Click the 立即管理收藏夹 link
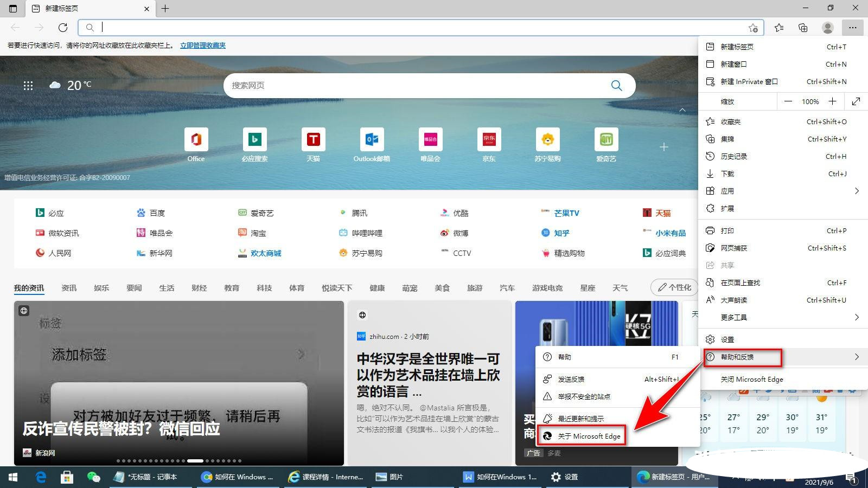868x488 pixels. click(x=203, y=46)
